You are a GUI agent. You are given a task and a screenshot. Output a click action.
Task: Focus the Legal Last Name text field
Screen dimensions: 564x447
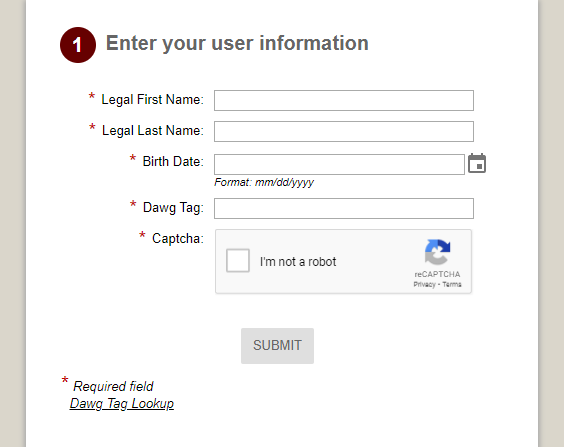tap(344, 131)
